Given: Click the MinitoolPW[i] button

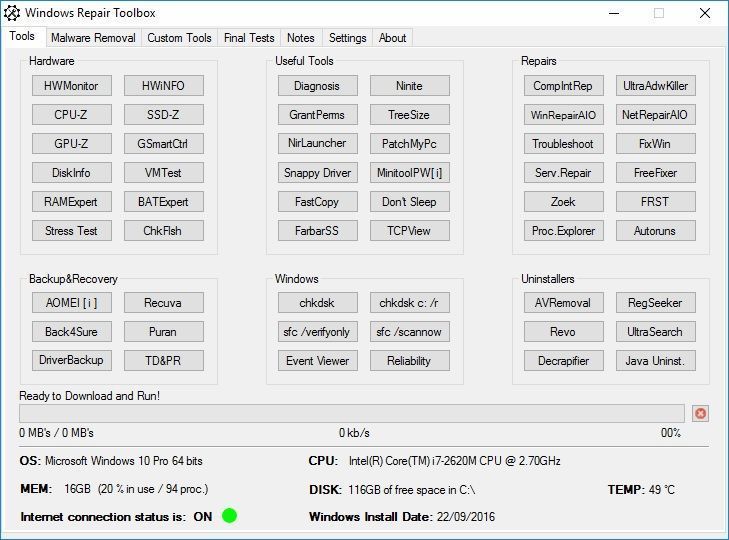Looking at the screenshot, I should [x=410, y=173].
